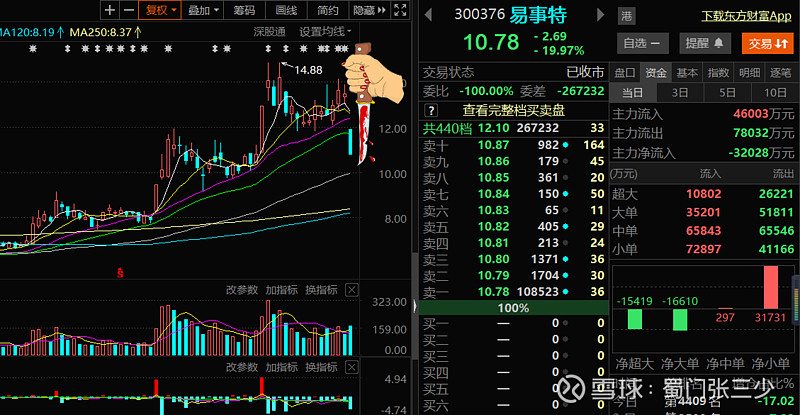Screen dimensions: 800x415
Task: Click the panel splitter collapse handle
Action: (x=415, y=306)
